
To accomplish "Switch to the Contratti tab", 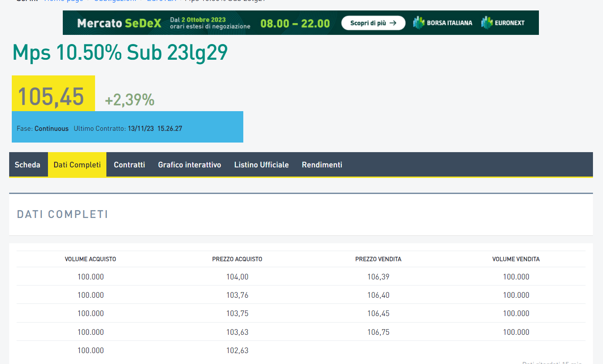I will [x=129, y=165].
